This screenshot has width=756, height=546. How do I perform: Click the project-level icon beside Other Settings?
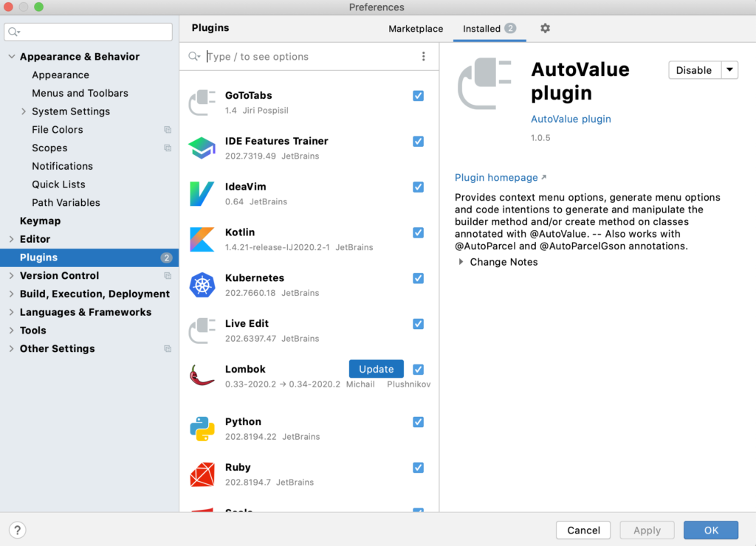(168, 348)
